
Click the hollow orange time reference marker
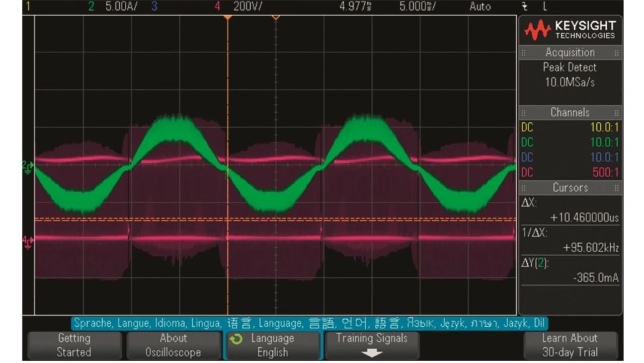[x=276, y=18]
